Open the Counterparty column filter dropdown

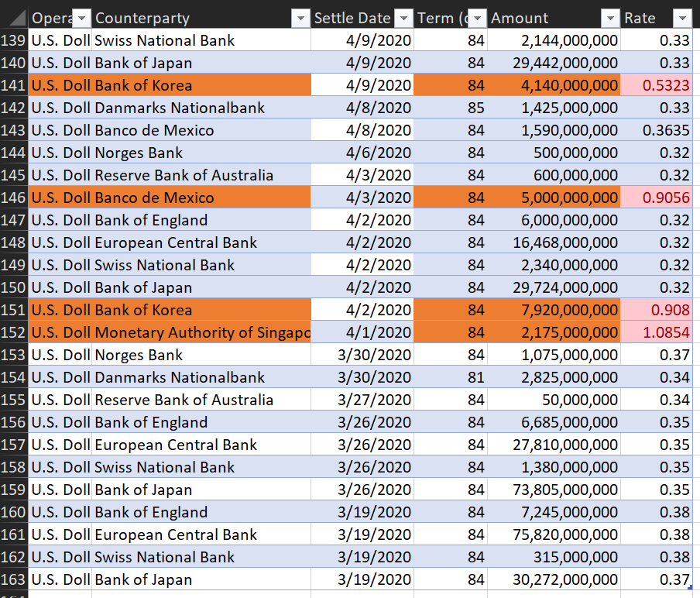point(301,19)
